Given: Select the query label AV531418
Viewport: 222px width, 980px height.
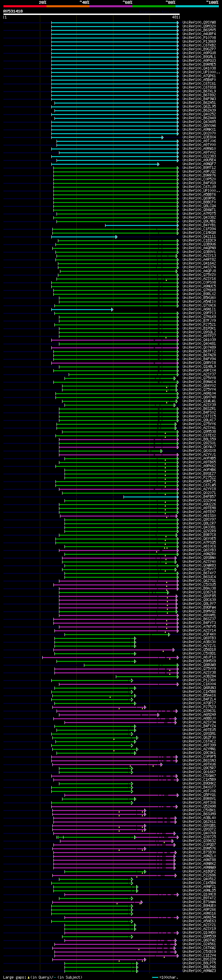Looking at the screenshot, I should [13, 11].
